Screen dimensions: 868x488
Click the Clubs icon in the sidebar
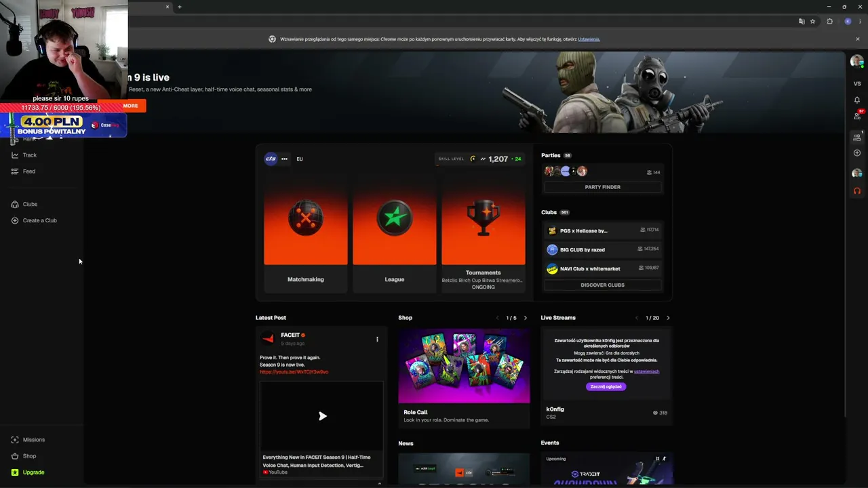tap(15, 204)
